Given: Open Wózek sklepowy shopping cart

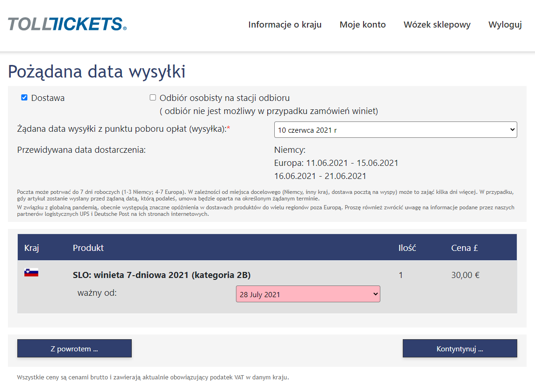Looking at the screenshot, I should [437, 25].
